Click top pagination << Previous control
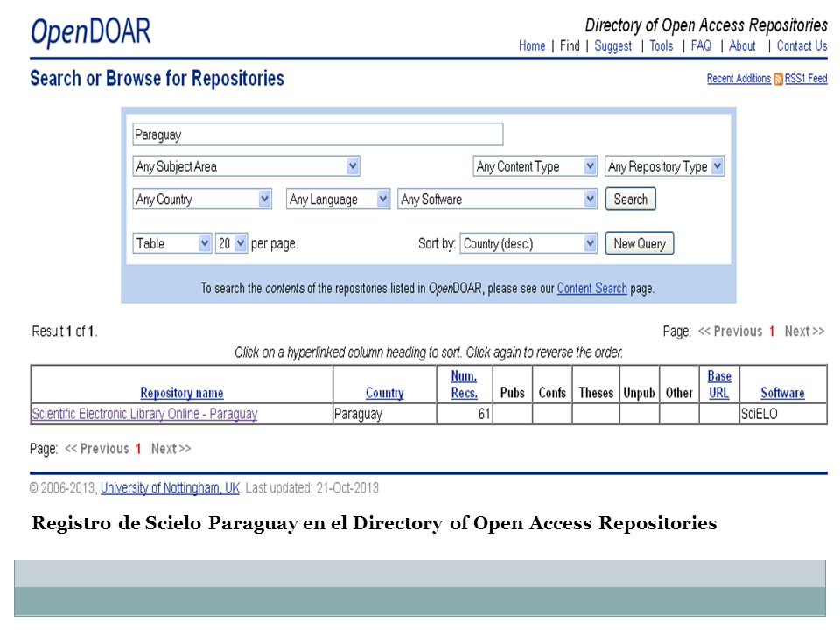Screen dimensions: 840x630 [x=730, y=332]
